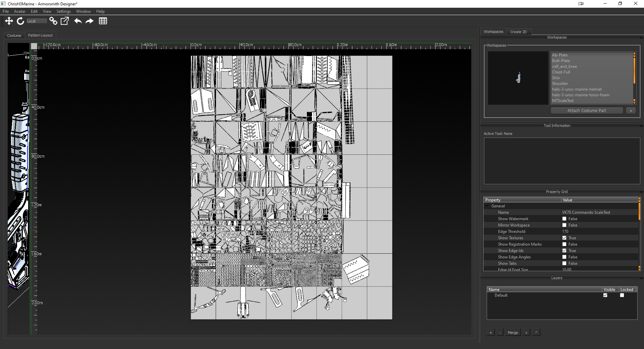The height and width of the screenshot is (349, 644).
Task: Click the Property column header
Action: click(522, 200)
